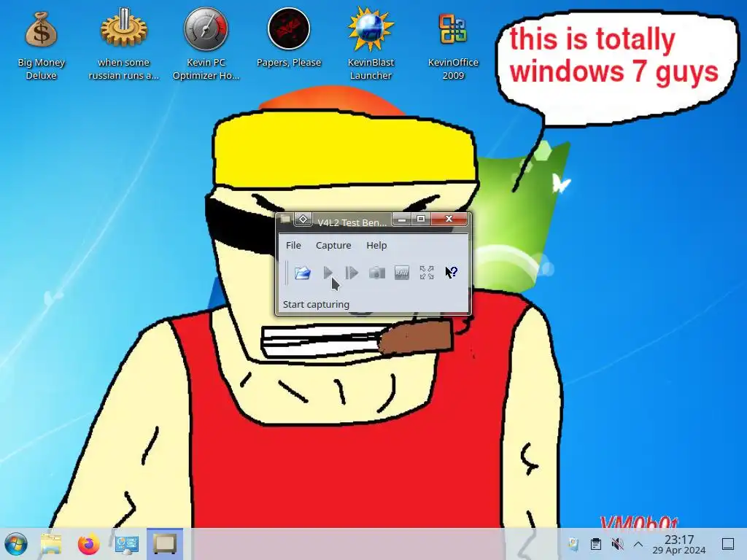Open the clock showing 23:17
The image size is (747, 560).
click(x=679, y=544)
